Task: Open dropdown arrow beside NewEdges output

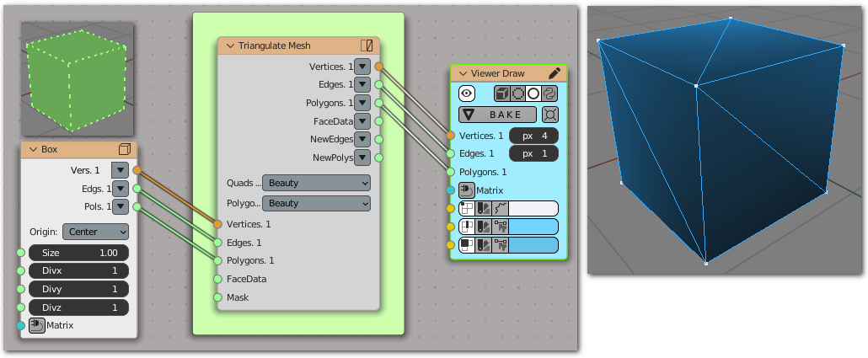Action: 362,140
